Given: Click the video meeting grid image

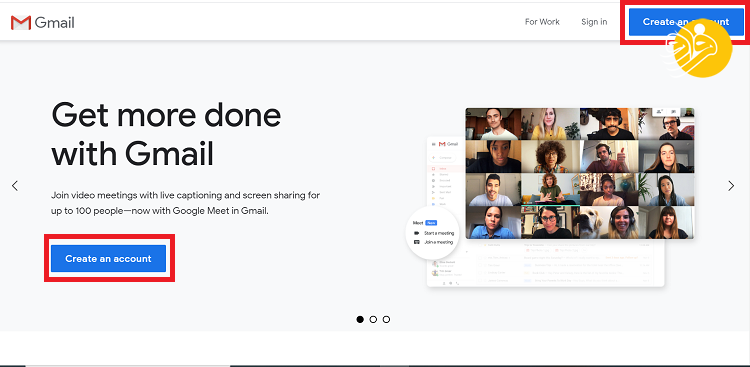Looking at the screenshot, I should (580, 173).
